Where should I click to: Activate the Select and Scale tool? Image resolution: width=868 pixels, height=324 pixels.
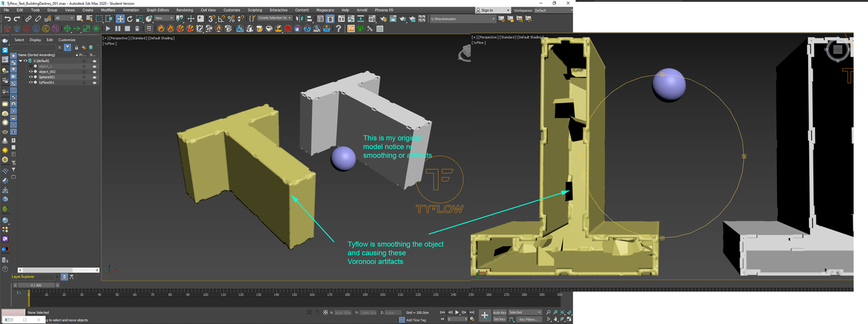point(139,19)
